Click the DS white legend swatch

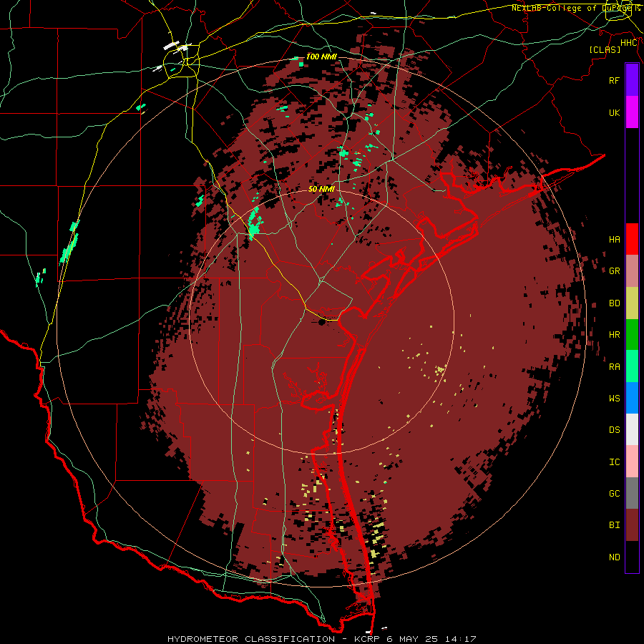click(632, 429)
